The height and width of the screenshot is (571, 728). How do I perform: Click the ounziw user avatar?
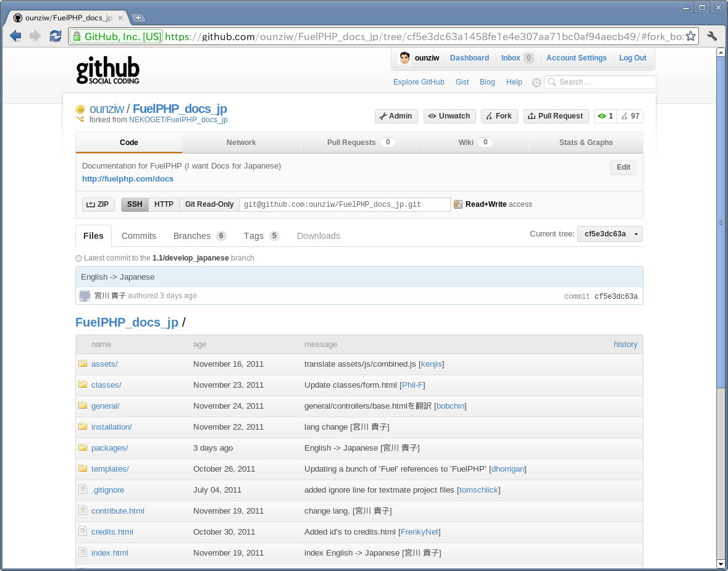(405, 58)
